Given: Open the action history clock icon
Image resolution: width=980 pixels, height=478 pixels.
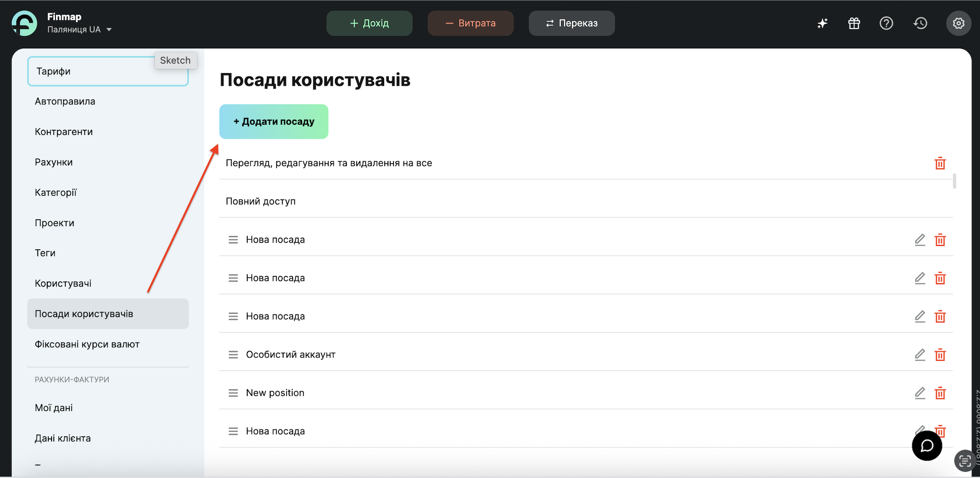Looking at the screenshot, I should (x=920, y=23).
